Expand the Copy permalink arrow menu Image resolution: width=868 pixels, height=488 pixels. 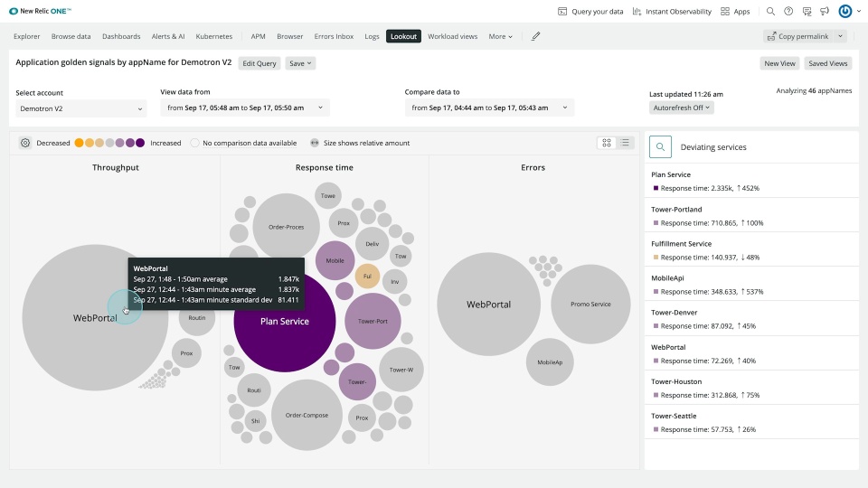click(840, 36)
